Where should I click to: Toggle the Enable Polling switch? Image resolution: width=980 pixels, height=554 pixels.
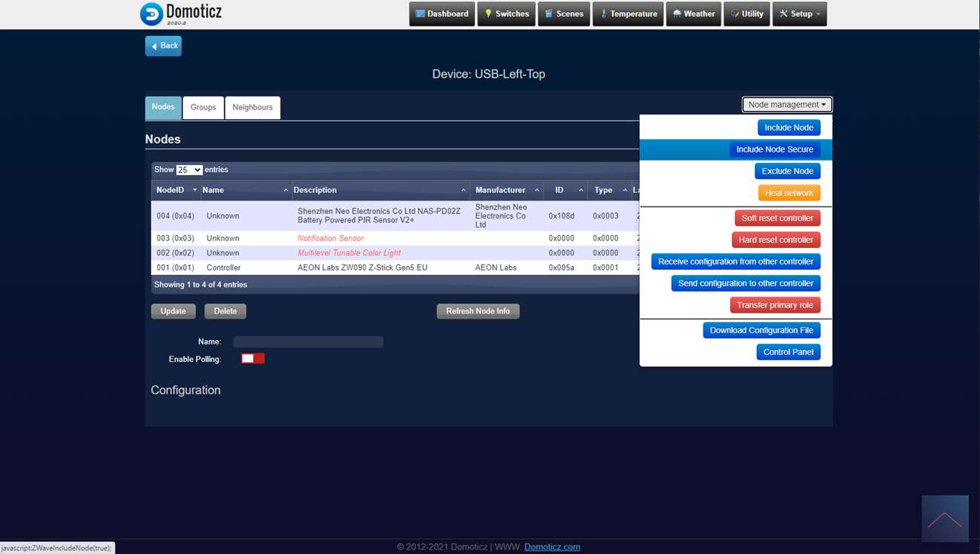tap(253, 359)
